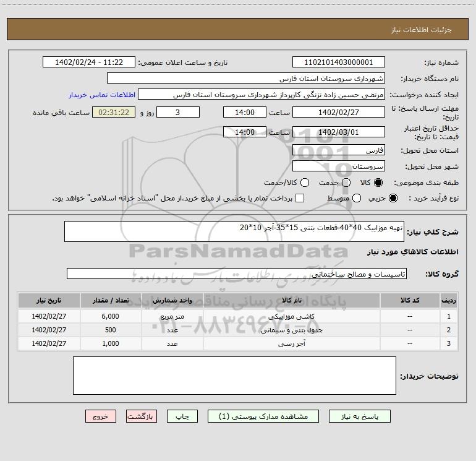The width and height of the screenshot is (476, 461).
Task: Click the remaining time 02:31:22 field
Action: [x=114, y=112]
